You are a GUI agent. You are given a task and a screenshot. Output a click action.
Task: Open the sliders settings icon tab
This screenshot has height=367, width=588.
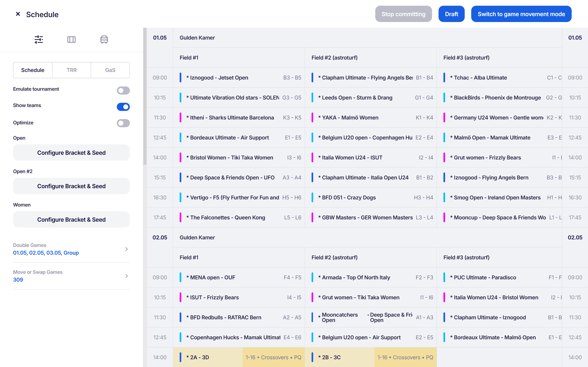tap(39, 39)
